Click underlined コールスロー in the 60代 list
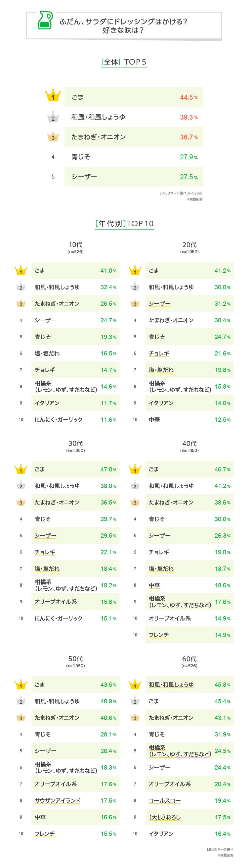 pos(165,800)
